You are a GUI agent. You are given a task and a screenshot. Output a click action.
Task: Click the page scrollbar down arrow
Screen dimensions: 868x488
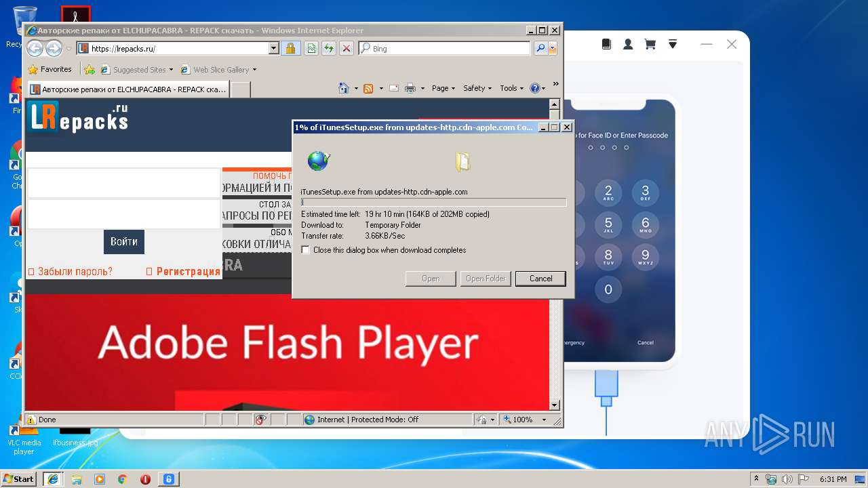point(554,405)
